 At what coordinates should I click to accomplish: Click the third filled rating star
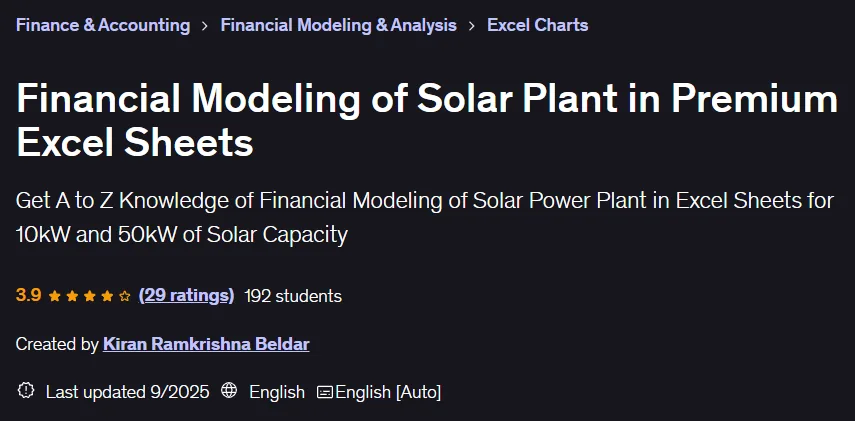tap(89, 296)
